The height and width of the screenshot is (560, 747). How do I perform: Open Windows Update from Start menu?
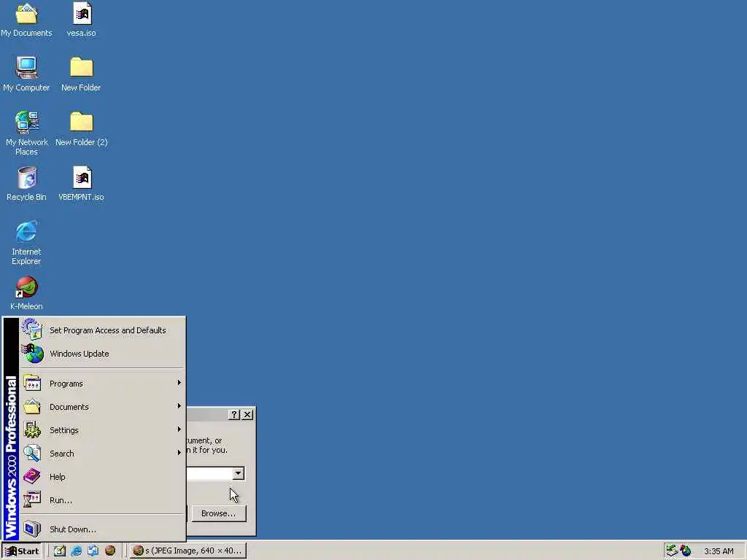click(x=102, y=354)
